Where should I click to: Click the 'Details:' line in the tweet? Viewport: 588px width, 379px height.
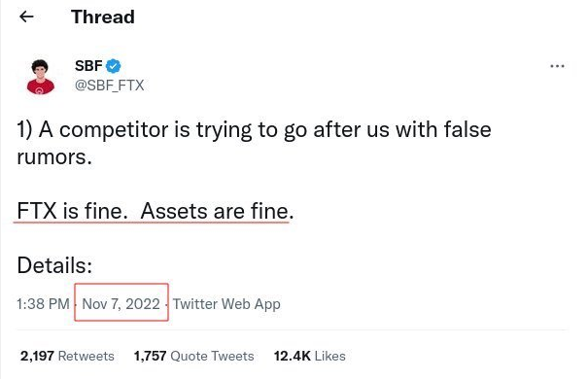pyautogui.click(x=54, y=265)
